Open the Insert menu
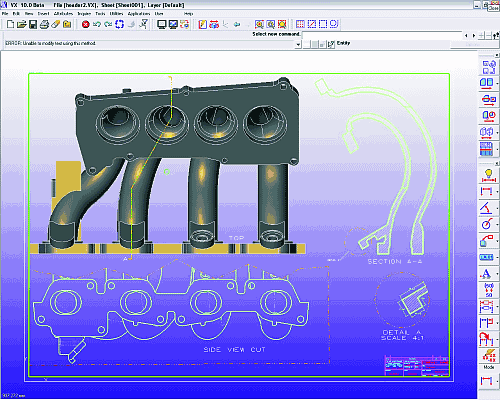 (43, 14)
